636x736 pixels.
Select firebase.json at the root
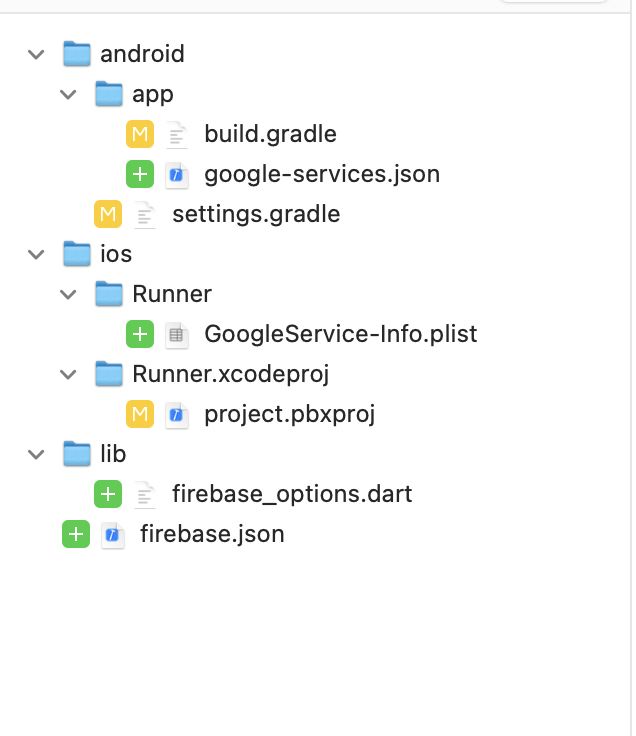coord(211,534)
